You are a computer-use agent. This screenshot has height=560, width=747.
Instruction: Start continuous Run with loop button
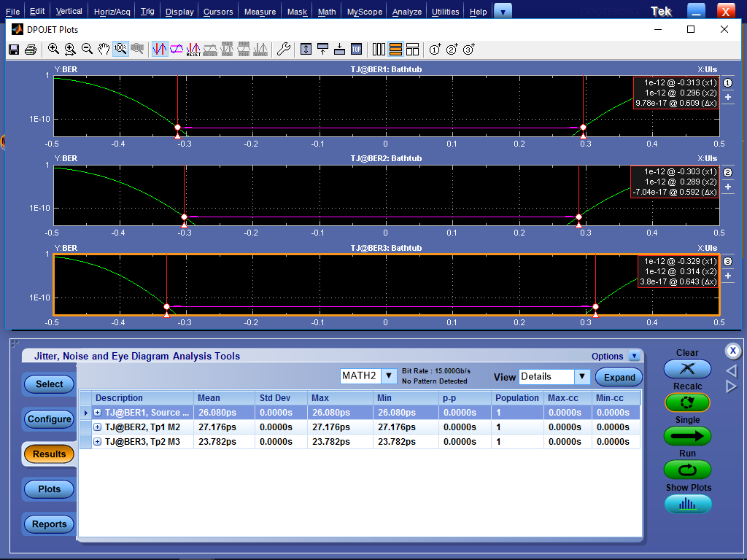(x=687, y=470)
